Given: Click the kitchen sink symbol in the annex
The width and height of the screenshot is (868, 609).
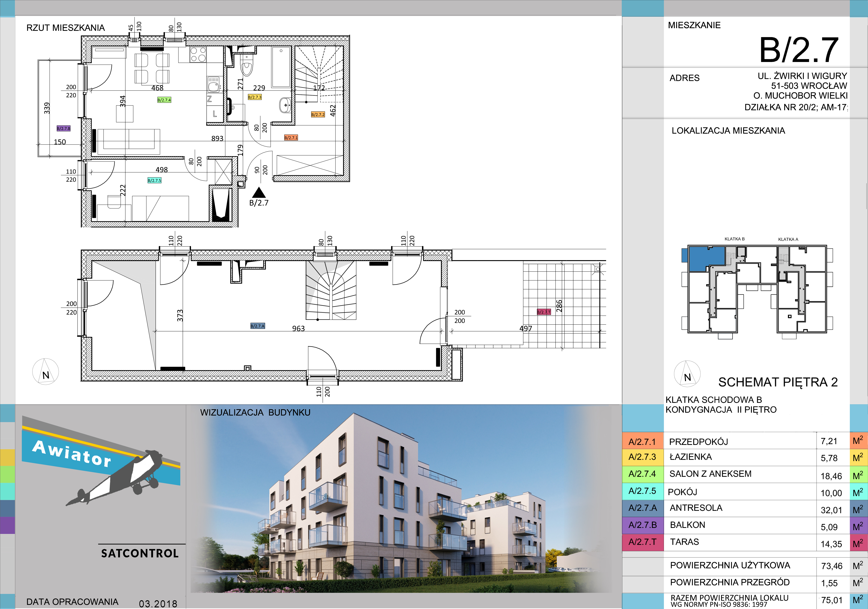Looking at the screenshot, I should (214, 85).
